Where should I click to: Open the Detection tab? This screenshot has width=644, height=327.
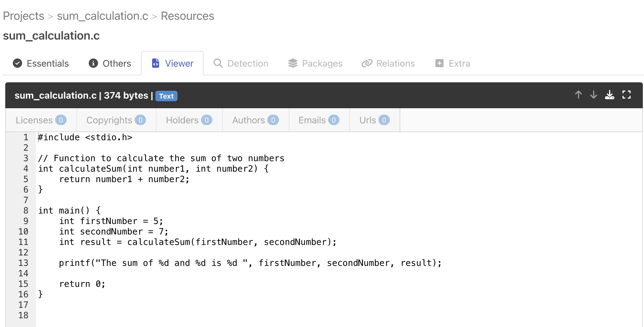coord(241,63)
